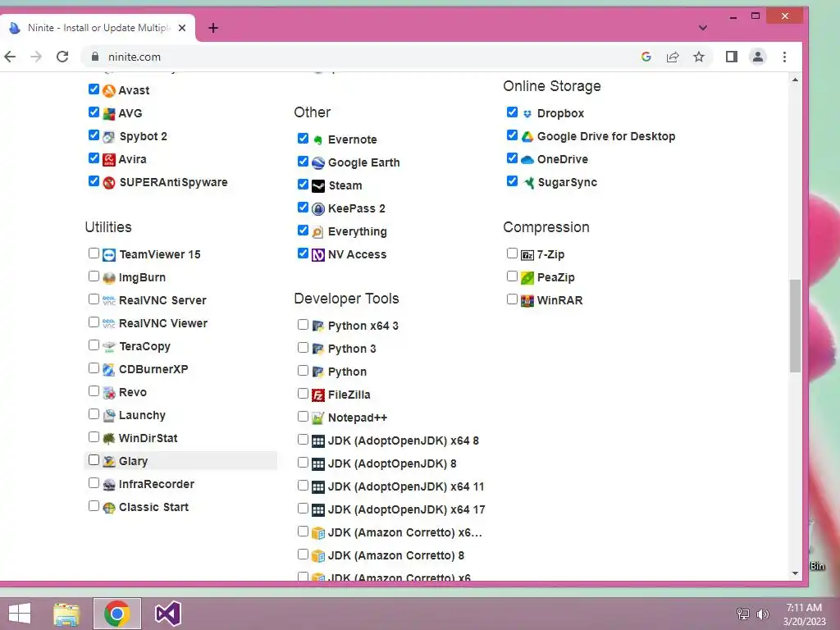Image resolution: width=840 pixels, height=630 pixels.
Task: Uncheck the Avast checkbox
Action: [x=94, y=89]
